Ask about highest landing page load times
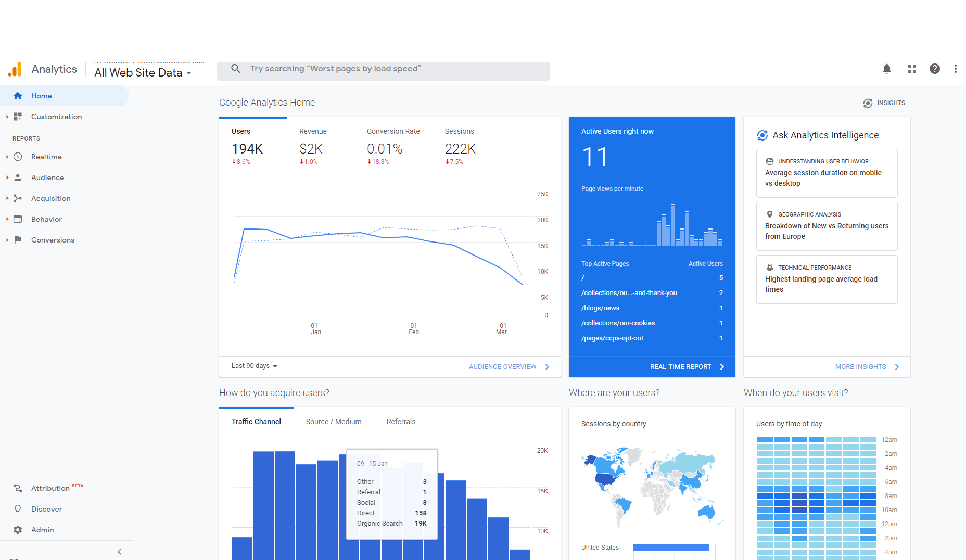966x560 pixels. pos(827,279)
